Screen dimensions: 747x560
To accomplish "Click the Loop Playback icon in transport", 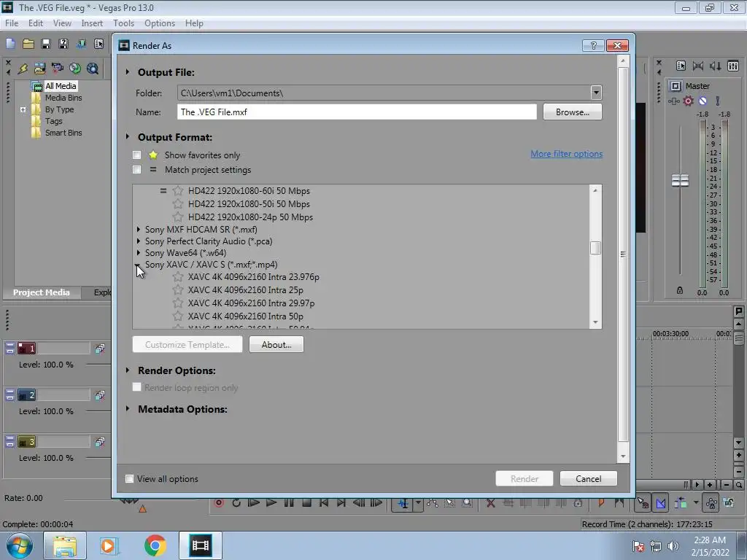I will click(236, 503).
